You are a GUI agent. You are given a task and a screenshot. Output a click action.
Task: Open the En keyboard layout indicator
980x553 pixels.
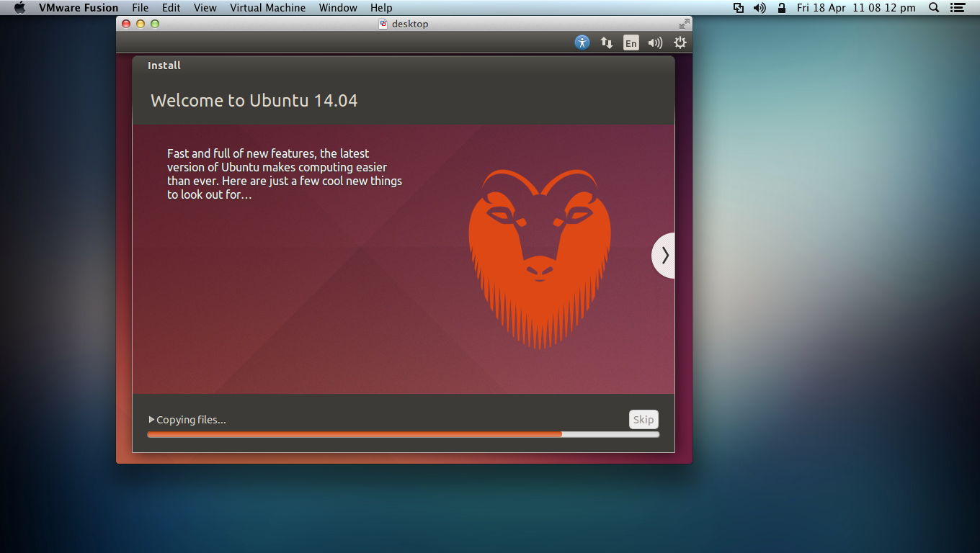tap(631, 42)
